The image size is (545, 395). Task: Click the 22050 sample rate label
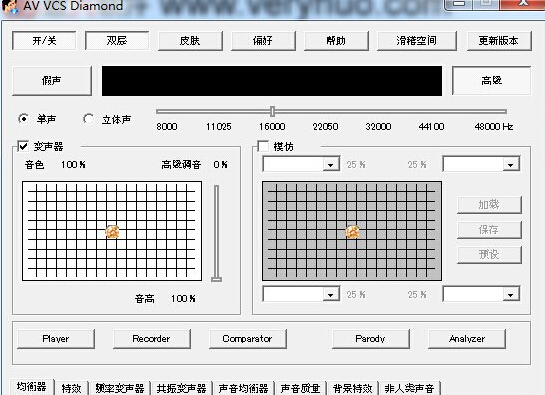pyautogui.click(x=325, y=127)
